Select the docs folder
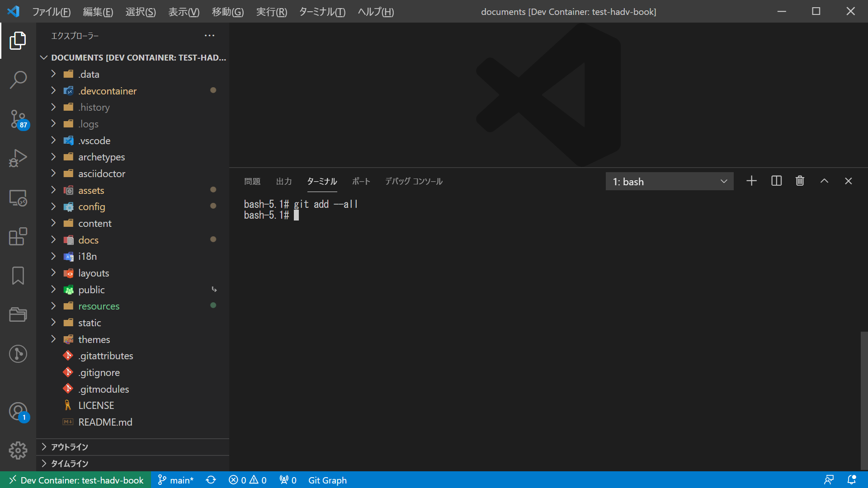 (133, 240)
